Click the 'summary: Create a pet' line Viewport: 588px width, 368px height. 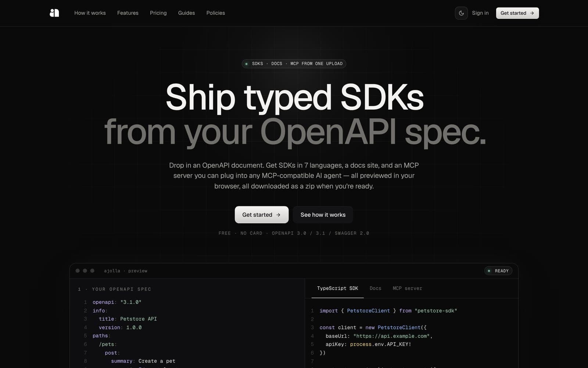(143, 361)
